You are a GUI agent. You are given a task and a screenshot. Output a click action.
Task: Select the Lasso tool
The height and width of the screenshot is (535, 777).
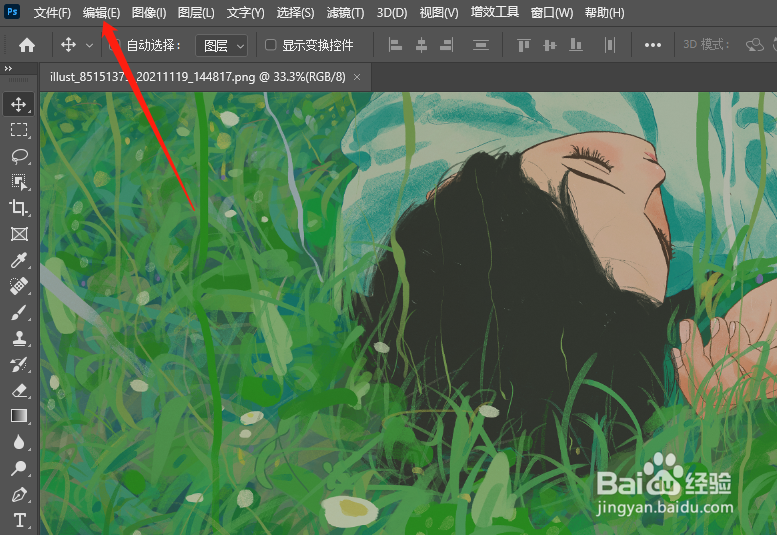(19, 156)
